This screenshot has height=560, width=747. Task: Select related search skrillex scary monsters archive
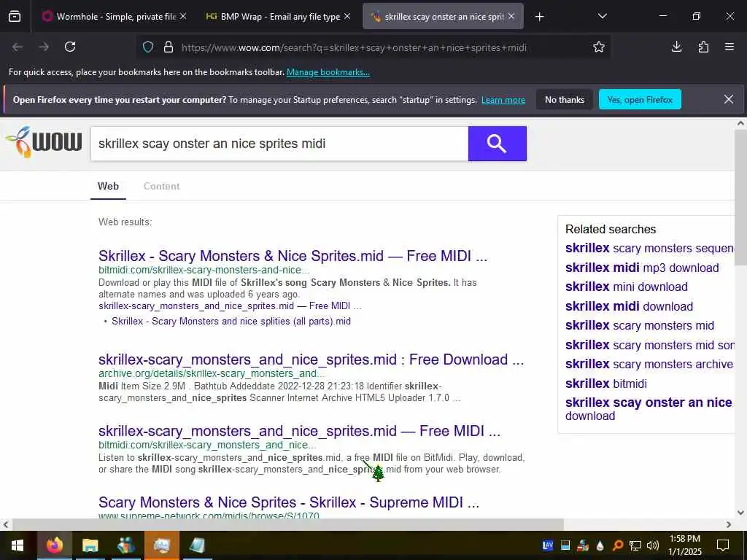pos(649,364)
